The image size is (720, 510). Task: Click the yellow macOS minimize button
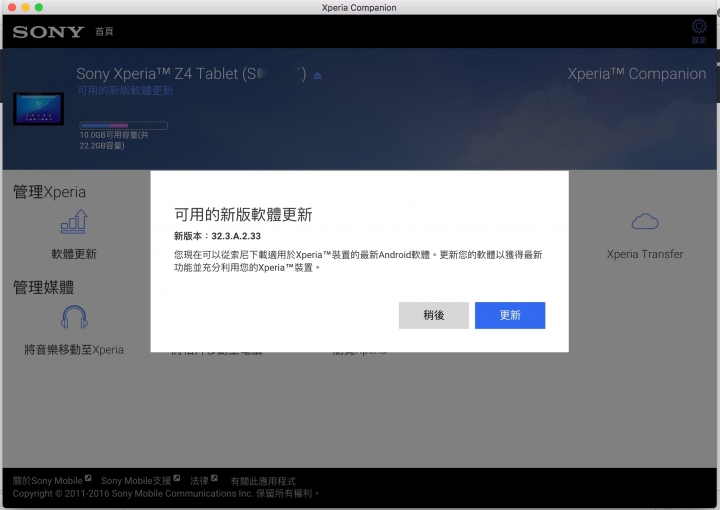[26, 7]
